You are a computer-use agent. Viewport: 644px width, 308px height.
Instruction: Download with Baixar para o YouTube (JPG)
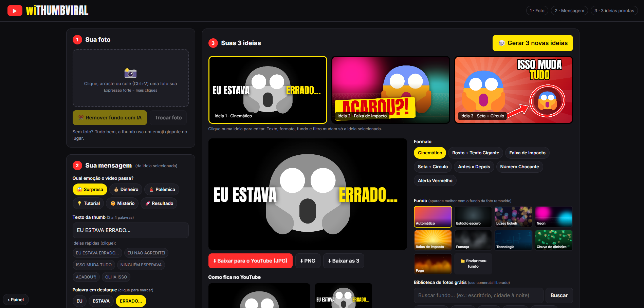pyautogui.click(x=250, y=261)
